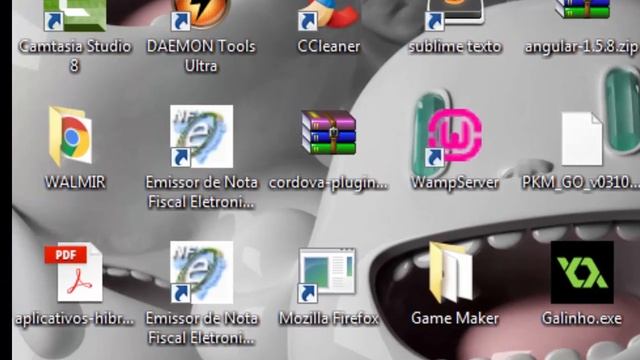Viewport: 640px width, 360px height.
Task: Click the "CCleaner" label text
Action: tap(329, 47)
